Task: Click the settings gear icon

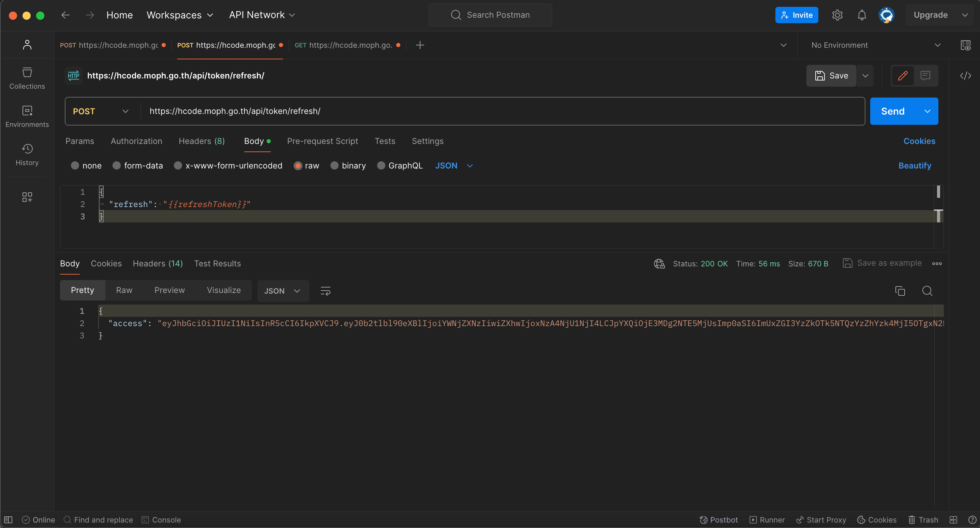Action: (x=837, y=15)
